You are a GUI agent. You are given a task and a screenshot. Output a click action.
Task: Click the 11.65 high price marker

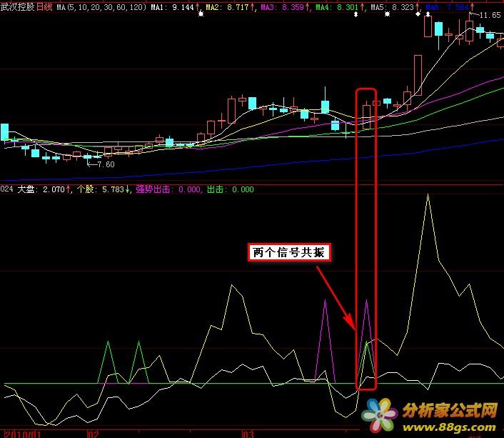[x=489, y=15]
